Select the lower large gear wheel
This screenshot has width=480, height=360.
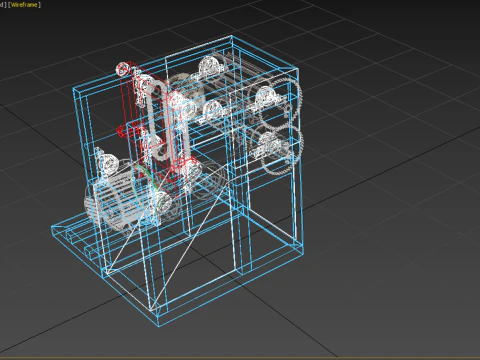(283, 149)
